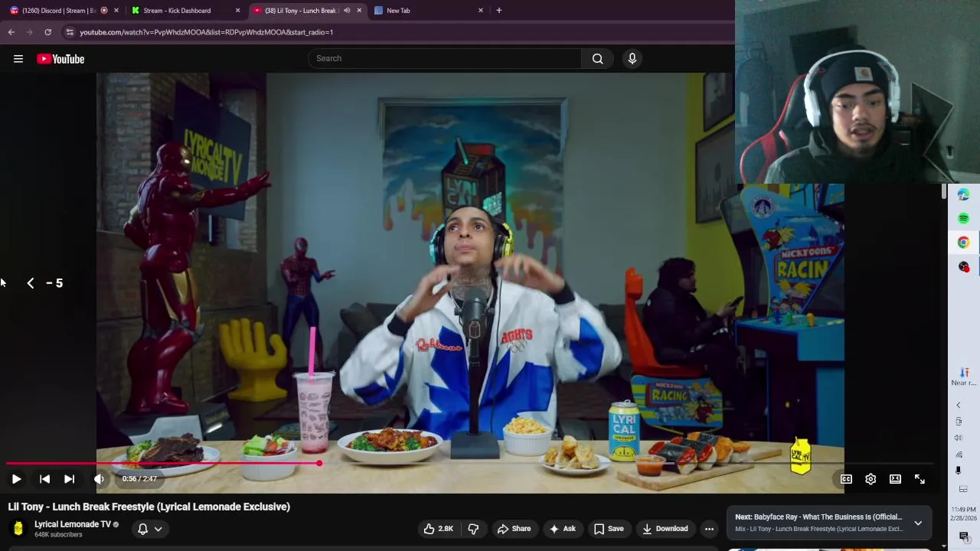
Task: Open notification bell subscription dropdown
Action: click(x=150, y=529)
